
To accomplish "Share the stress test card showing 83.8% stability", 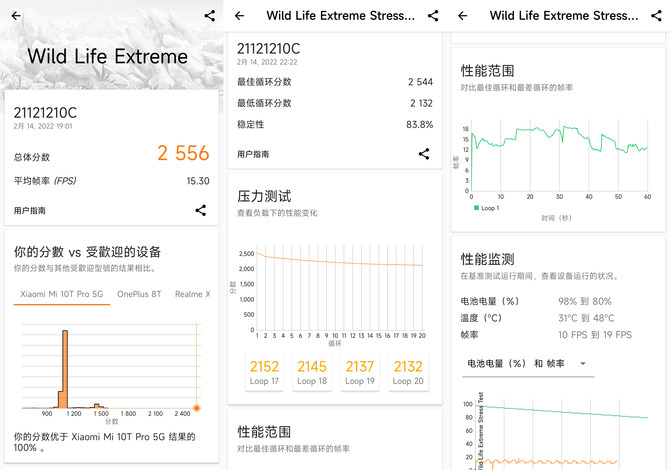I will (424, 154).
